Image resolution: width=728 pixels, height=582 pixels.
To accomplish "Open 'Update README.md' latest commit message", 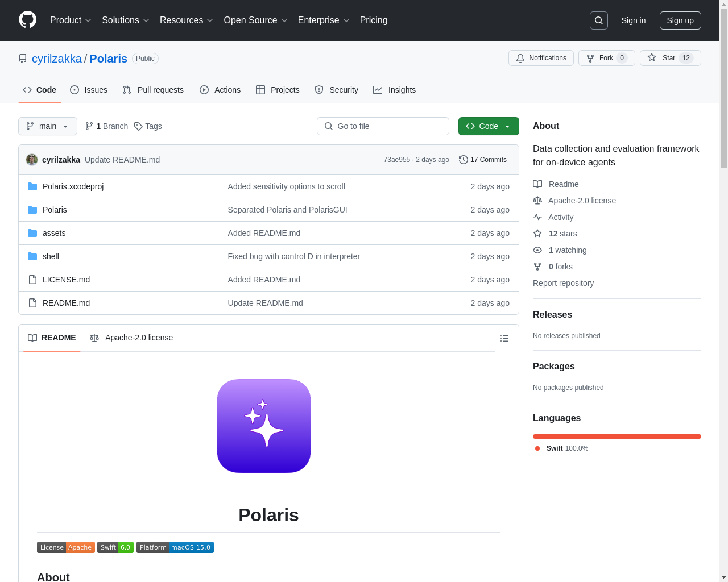I will (122, 160).
